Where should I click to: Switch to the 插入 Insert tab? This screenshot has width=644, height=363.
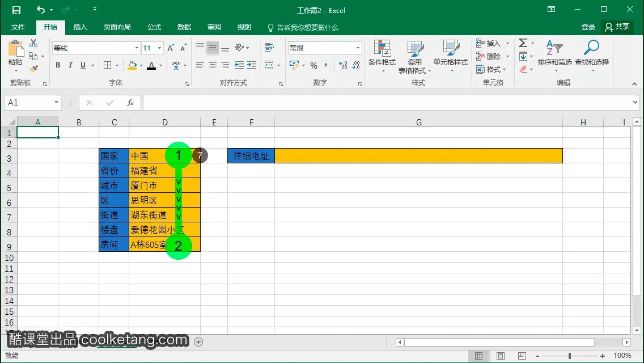(80, 27)
